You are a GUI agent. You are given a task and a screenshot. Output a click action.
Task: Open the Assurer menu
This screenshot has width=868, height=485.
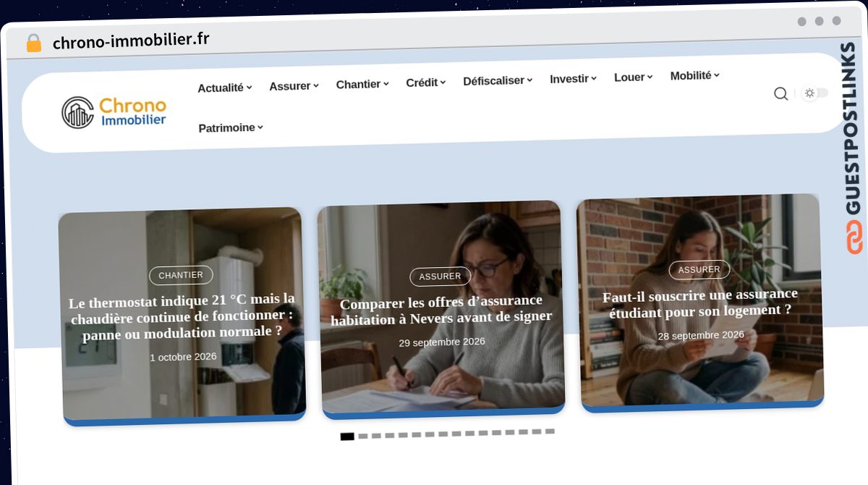[294, 86]
